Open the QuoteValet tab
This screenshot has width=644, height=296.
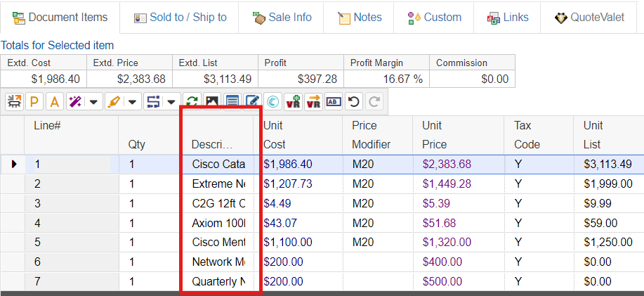point(591,17)
